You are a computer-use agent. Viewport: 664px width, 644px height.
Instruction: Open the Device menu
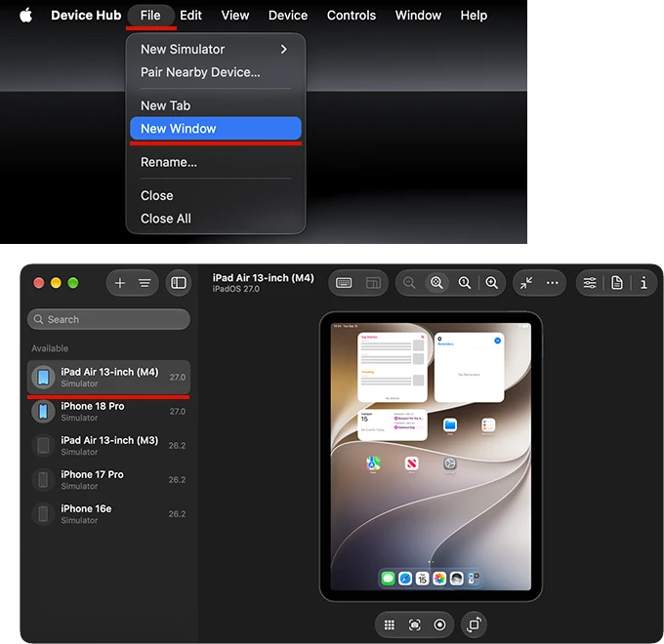pyautogui.click(x=288, y=16)
